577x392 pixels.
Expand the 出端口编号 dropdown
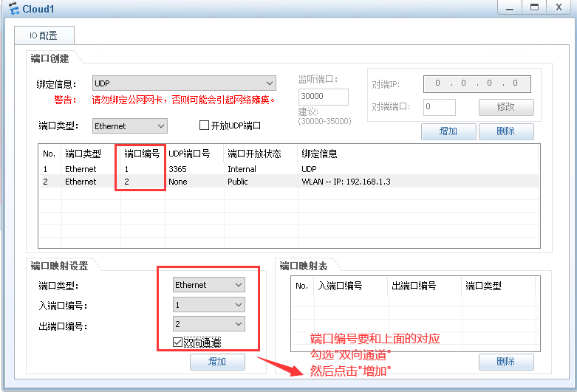(x=208, y=323)
